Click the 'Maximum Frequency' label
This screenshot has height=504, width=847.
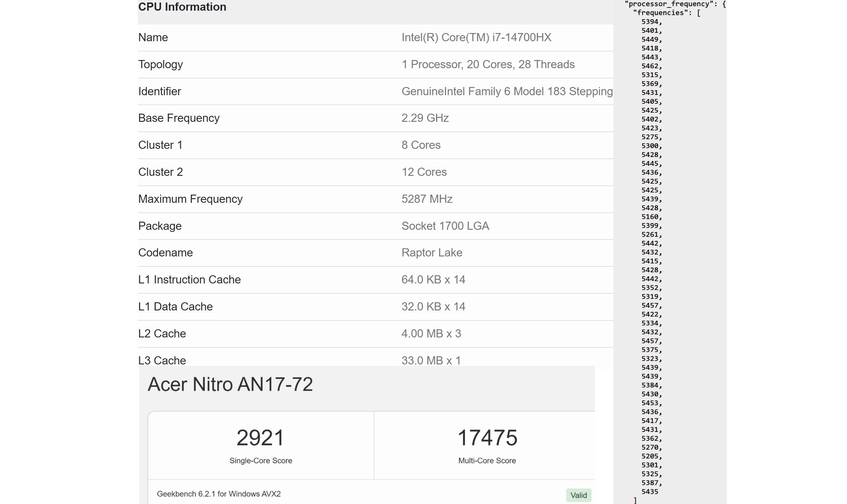tap(190, 199)
